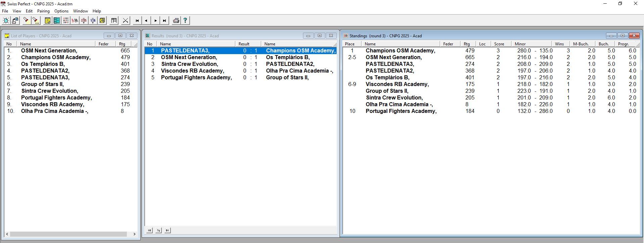Click the Print toolbar icon
The width and height of the screenshot is (644, 243).
point(176,21)
